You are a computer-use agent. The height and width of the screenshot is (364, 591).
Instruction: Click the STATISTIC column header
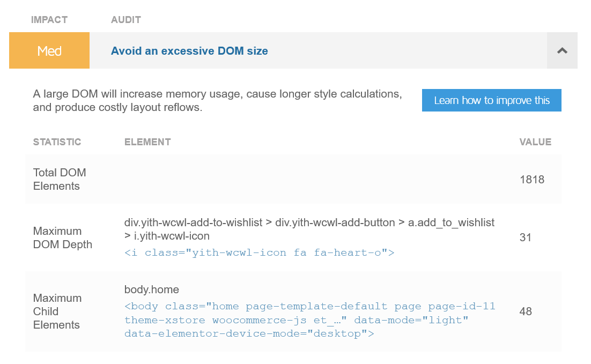coord(57,142)
